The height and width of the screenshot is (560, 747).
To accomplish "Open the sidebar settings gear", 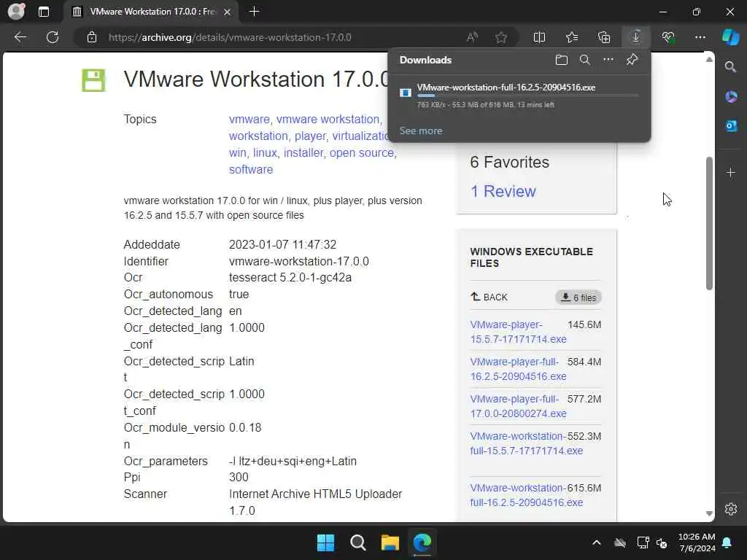I will tap(731, 509).
